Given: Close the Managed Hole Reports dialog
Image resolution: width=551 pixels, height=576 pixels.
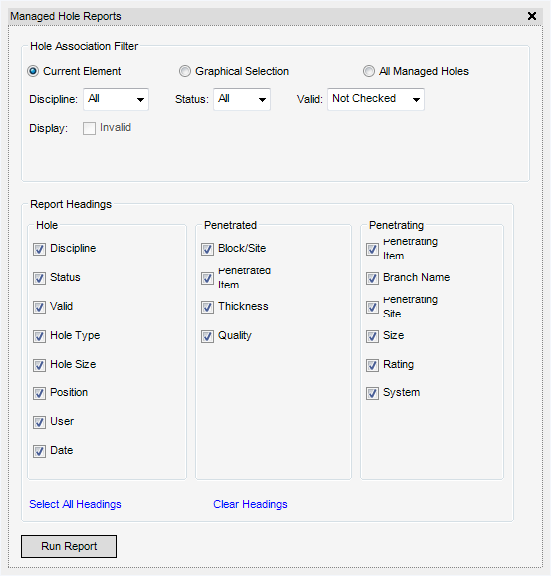Looking at the screenshot, I should tap(532, 16).
